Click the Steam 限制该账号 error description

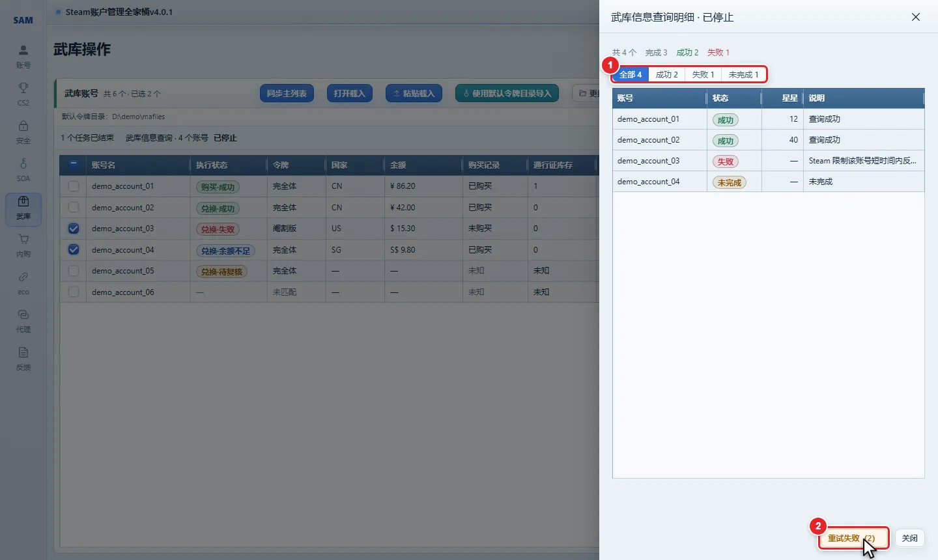click(x=862, y=161)
